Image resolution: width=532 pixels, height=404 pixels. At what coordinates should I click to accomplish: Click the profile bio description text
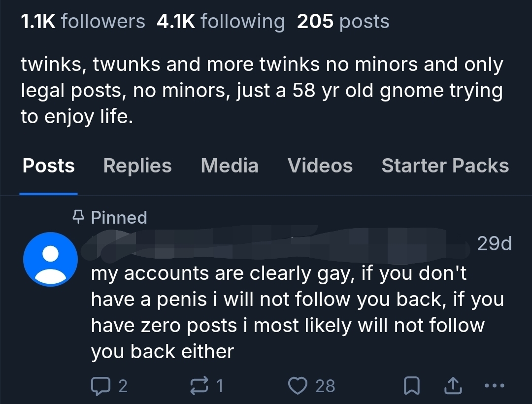(x=261, y=91)
